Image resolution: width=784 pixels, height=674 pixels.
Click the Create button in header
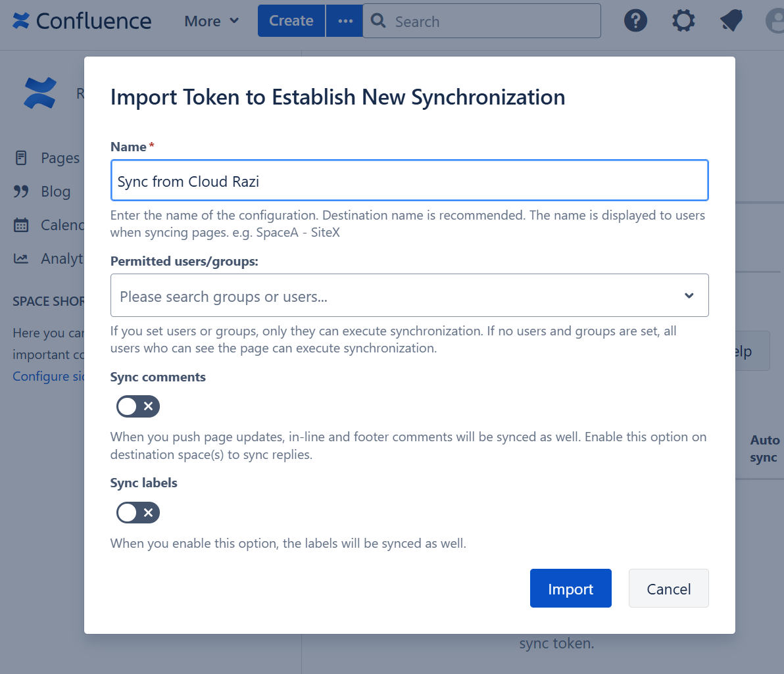(291, 21)
